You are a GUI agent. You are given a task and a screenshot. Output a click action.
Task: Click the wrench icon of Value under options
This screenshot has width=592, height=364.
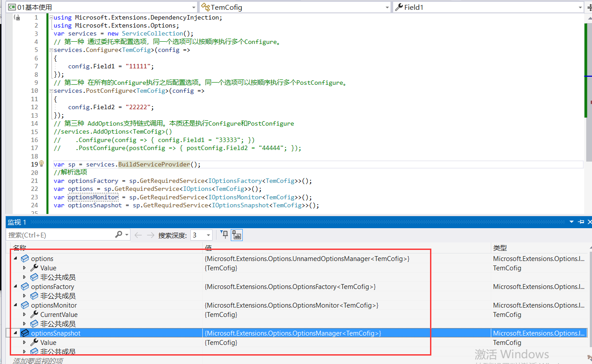coord(34,268)
